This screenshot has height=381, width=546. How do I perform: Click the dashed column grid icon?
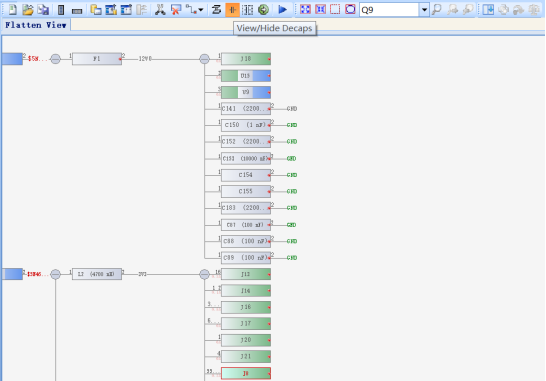248,10
